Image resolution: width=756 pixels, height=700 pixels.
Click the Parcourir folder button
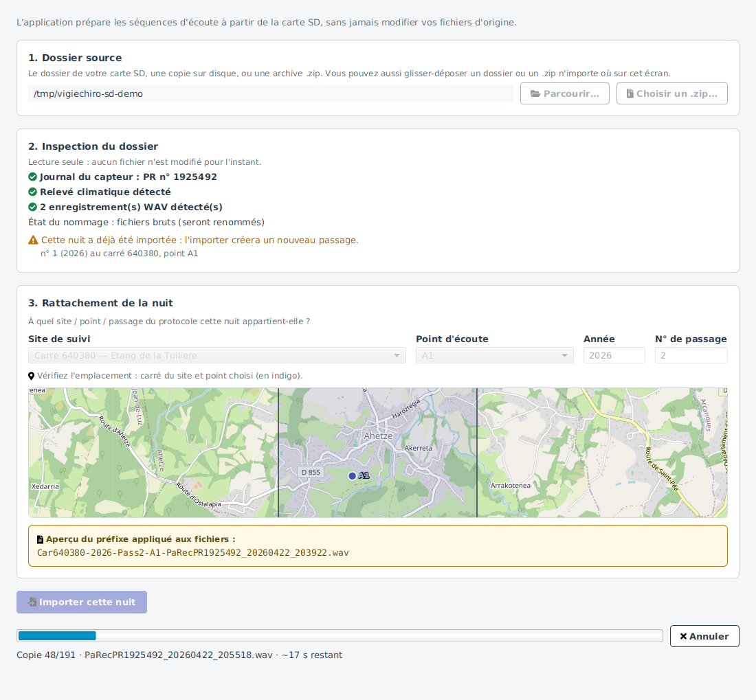coord(564,93)
